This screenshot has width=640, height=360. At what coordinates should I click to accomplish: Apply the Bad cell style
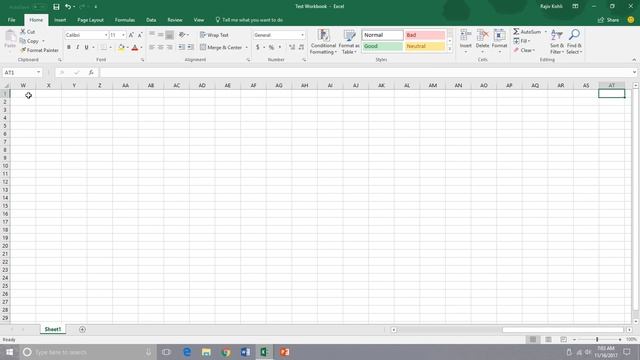tap(424, 35)
